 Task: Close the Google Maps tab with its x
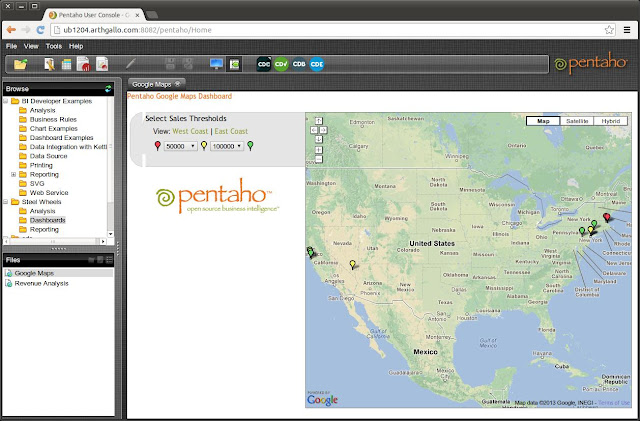coord(178,84)
